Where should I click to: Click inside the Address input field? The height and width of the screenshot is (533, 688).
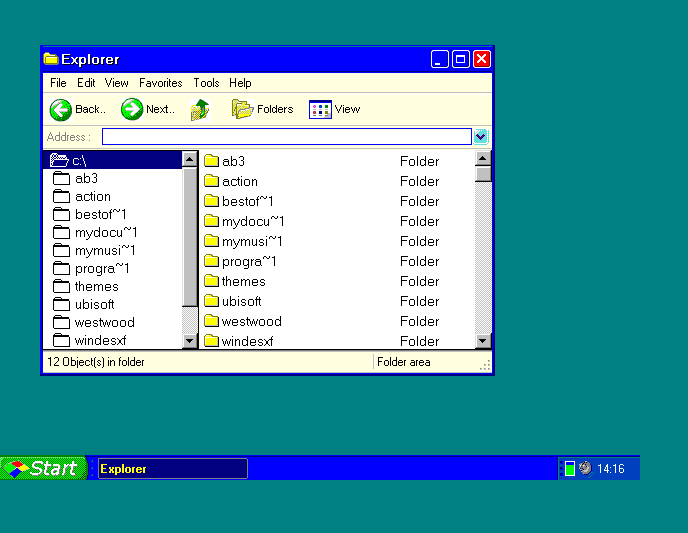point(287,136)
